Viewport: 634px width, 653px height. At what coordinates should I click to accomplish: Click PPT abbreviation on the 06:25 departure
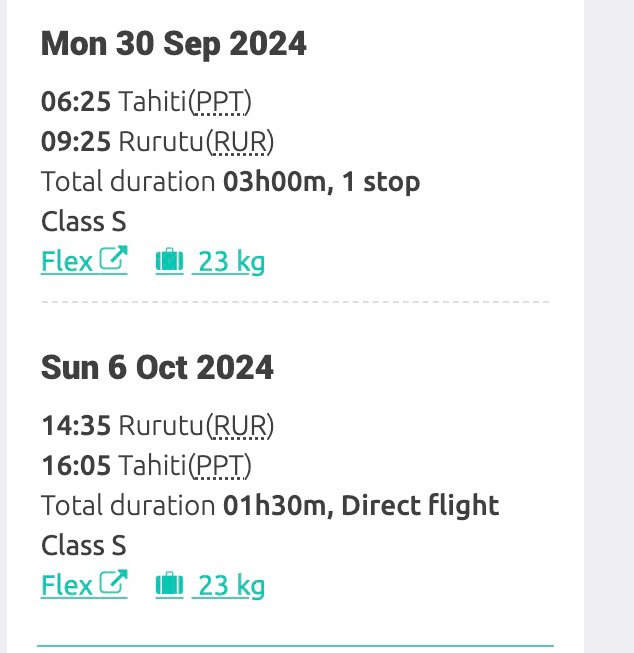220,102
